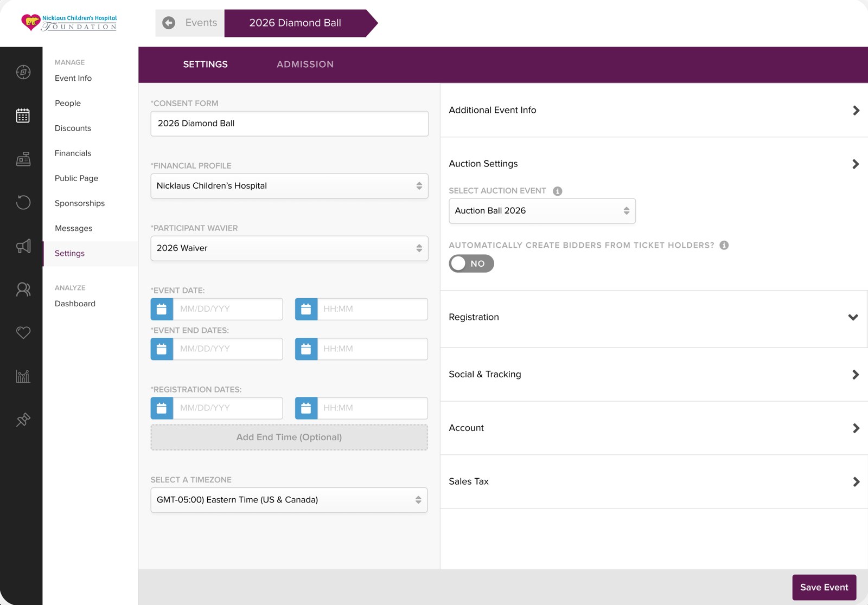The width and height of the screenshot is (868, 605).
Task: Click the circular refresh icon in sidebar
Action: coord(23,203)
